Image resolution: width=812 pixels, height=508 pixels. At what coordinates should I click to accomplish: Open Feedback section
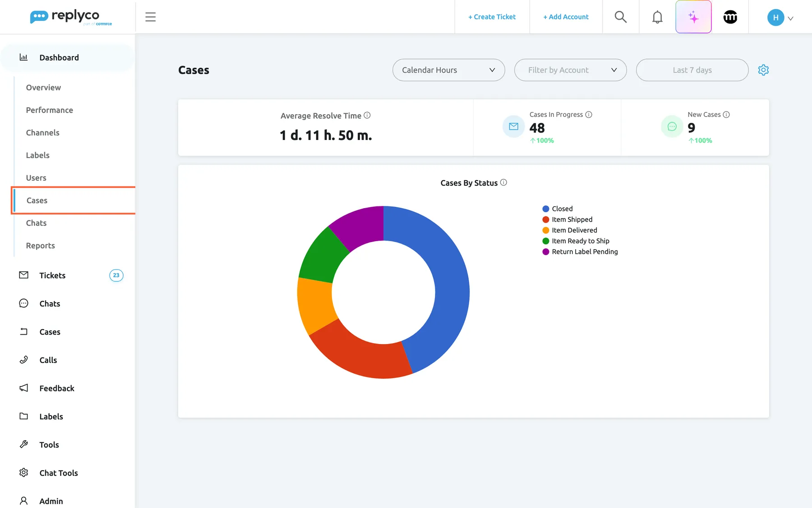pos(57,388)
